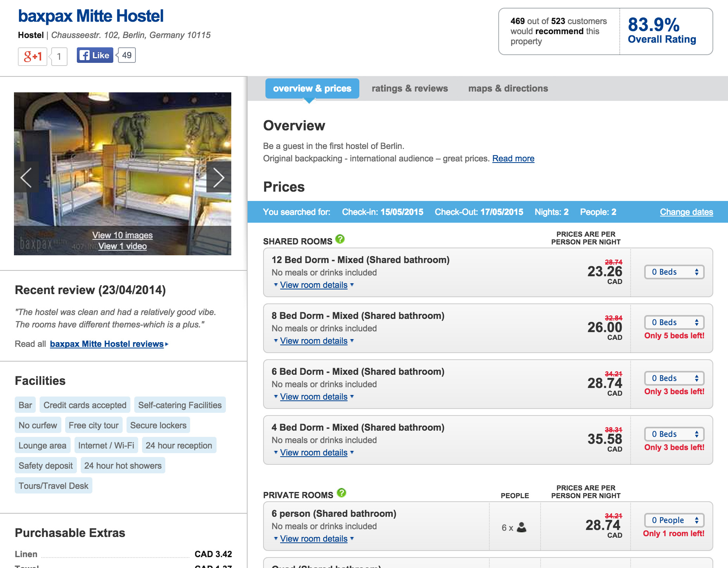Click Read more overview link
The height and width of the screenshot is (568, 728).
coord(513,159)
